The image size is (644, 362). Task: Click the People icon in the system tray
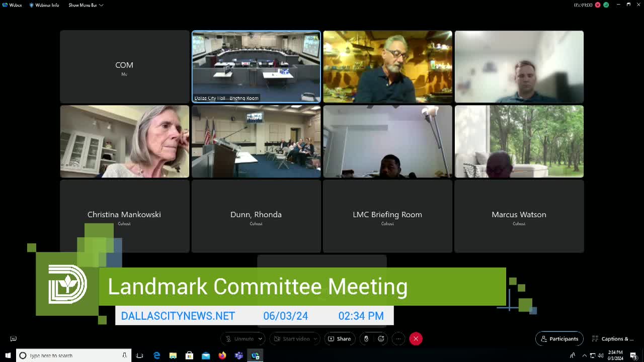pyautogui.click(x=573, y=355)
